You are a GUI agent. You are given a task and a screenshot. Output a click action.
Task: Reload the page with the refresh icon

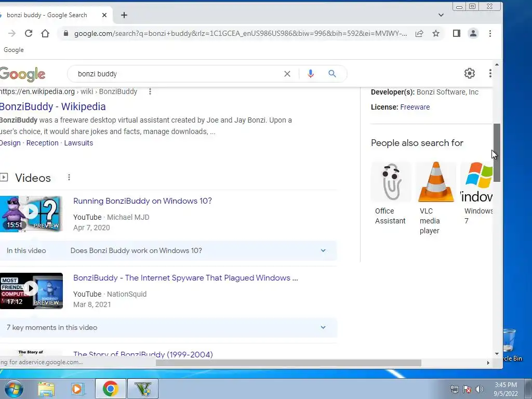click(29, 33)
